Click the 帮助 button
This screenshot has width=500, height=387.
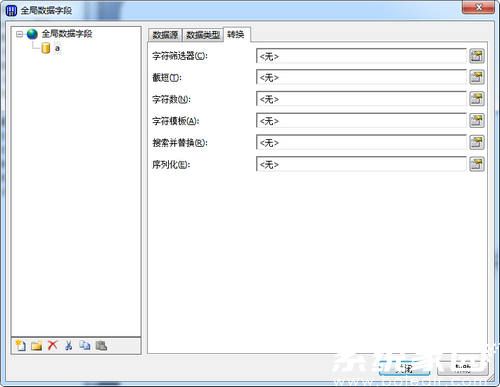[463, 368]
